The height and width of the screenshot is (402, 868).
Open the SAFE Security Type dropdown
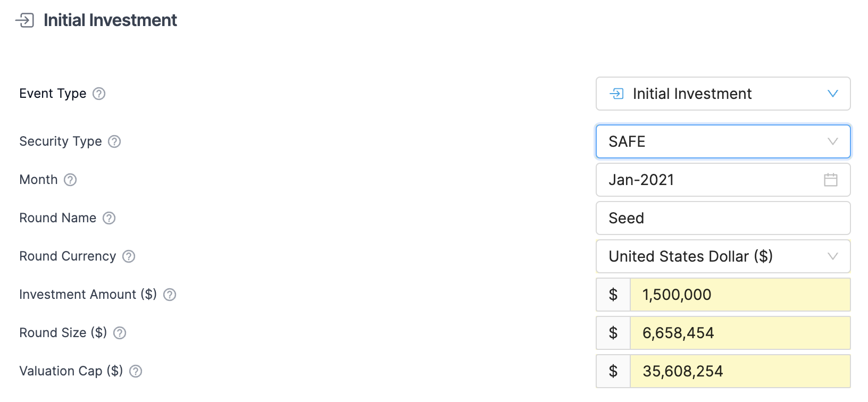click(723, 141)
